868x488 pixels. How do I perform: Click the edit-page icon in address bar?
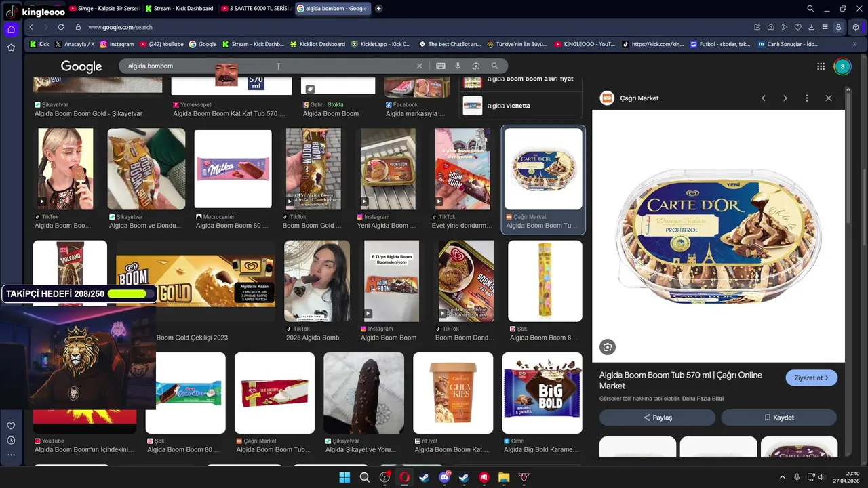coord(757,27)
